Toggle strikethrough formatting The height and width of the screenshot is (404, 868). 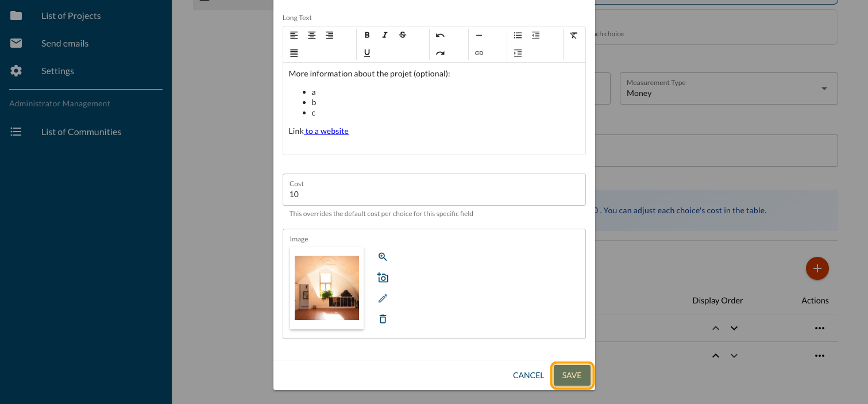click(403, 35)
